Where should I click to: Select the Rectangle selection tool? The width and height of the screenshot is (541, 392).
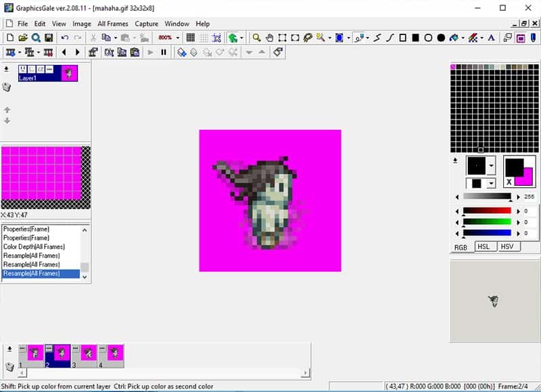click(282, 38)
